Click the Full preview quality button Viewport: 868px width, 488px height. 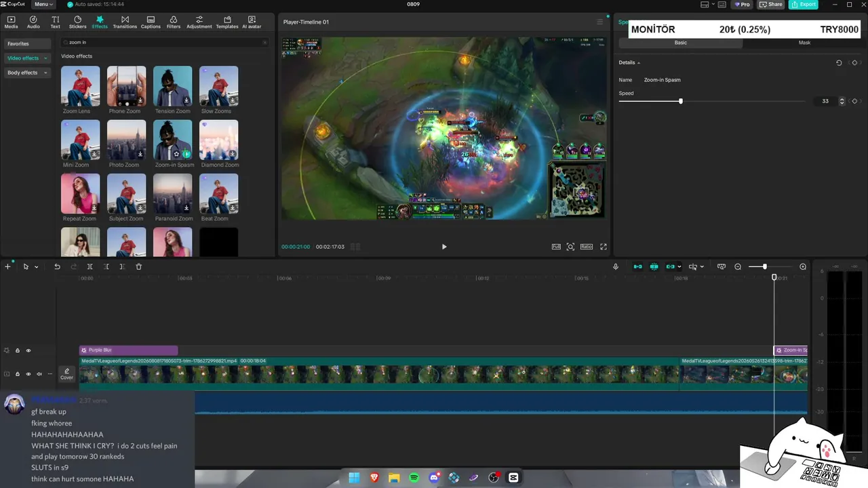[x=556, y=247]
